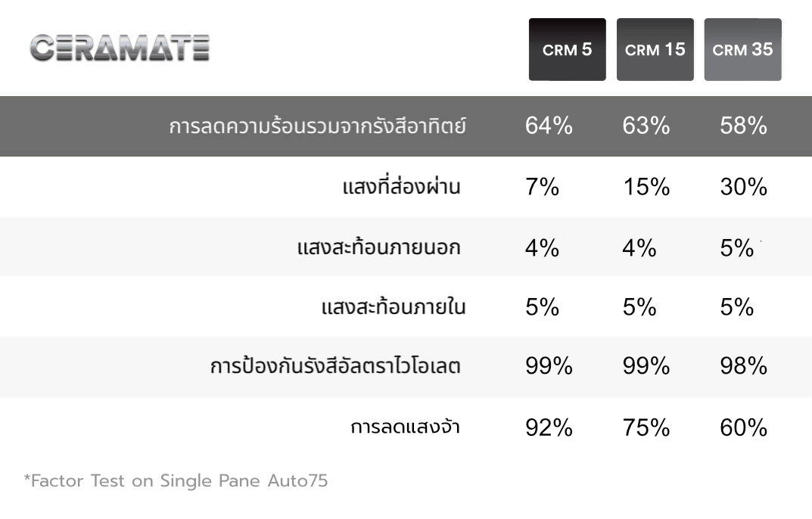The image size is (812, 519).
Task: Click the 64% heat reduction value for CRM 5
Action: [549, 126]
